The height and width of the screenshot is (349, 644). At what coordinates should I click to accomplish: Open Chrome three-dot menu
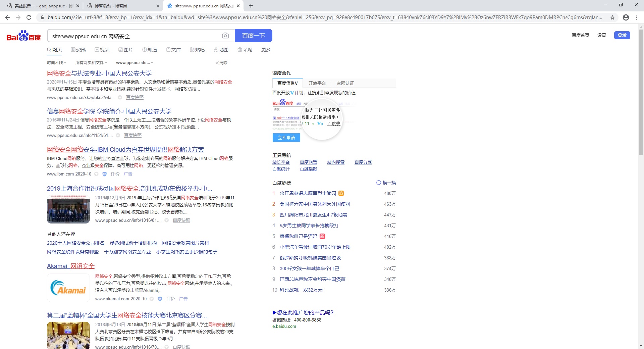click(x=637, y=17)
